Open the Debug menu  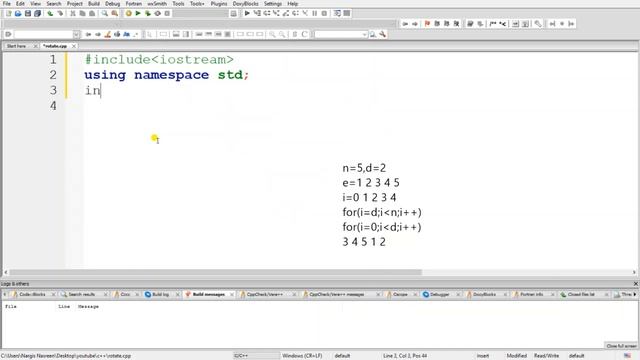113,4
